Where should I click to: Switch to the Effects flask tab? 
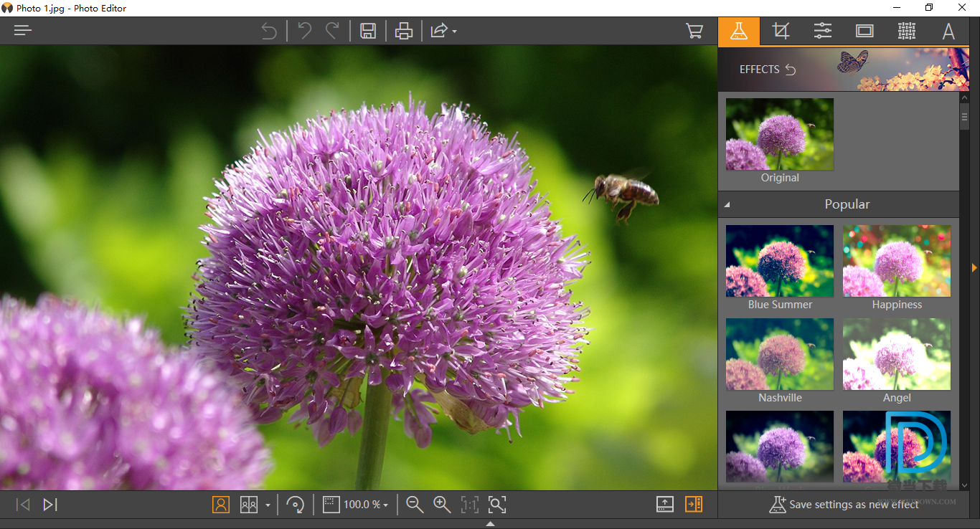(x=739, y=31)
